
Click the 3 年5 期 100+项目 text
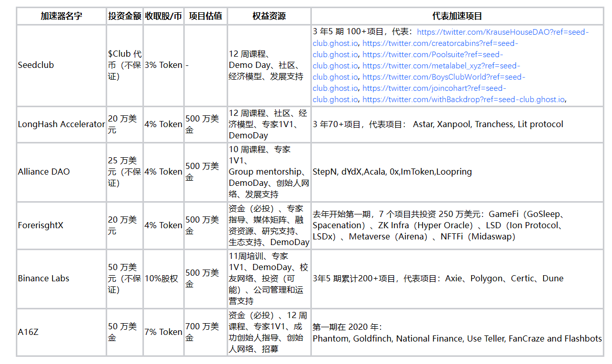[348, 32]
